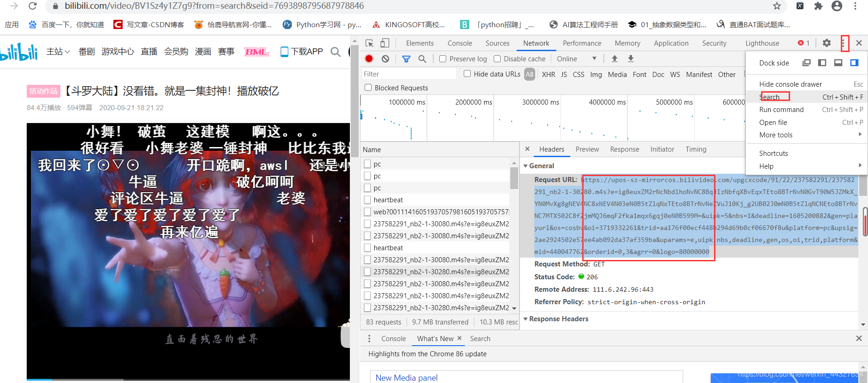Screen dimensions: 868x383
Task: Open 主站 dropdown in bilibili nav
Action: coord(58,52)
